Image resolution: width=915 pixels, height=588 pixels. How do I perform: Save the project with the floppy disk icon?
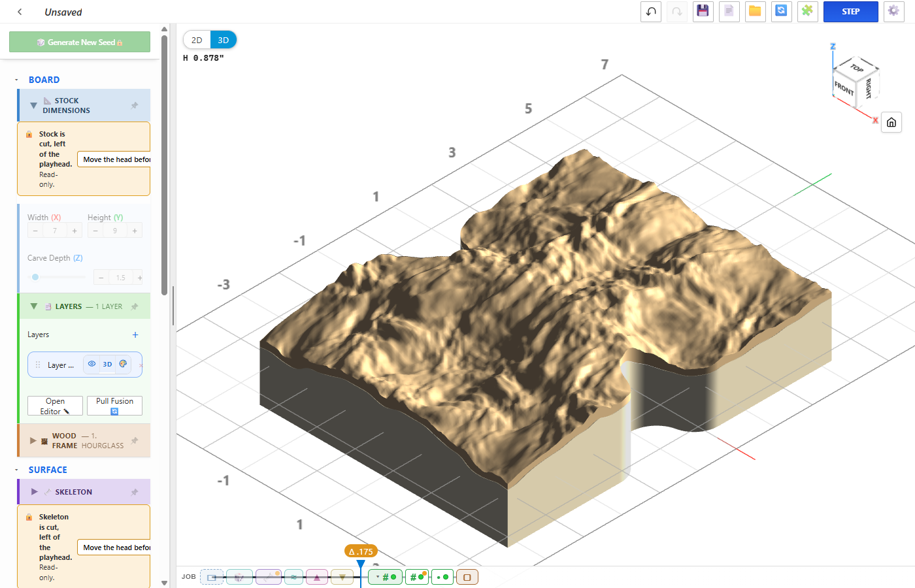tap(703, 12)
